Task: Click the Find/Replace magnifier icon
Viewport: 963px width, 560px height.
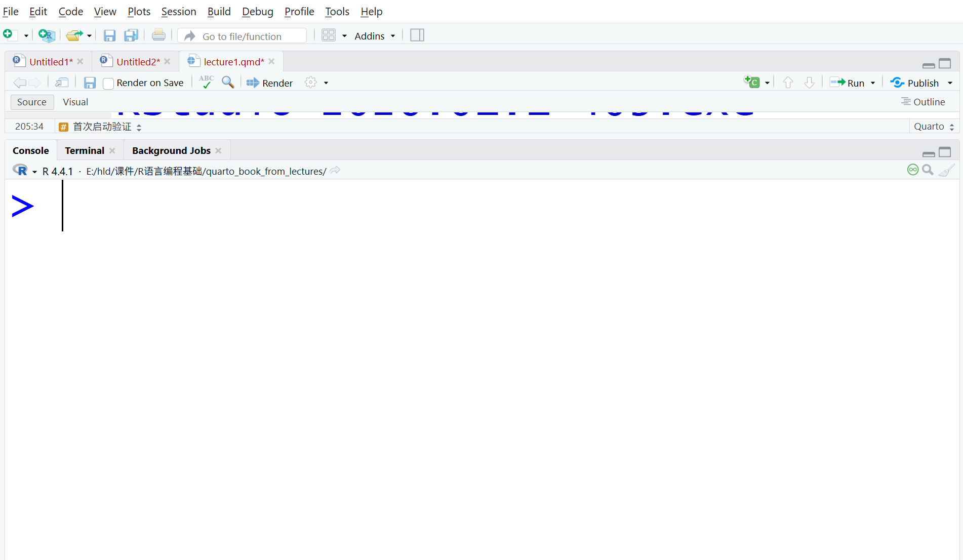Action: click(x=228, y=82)
